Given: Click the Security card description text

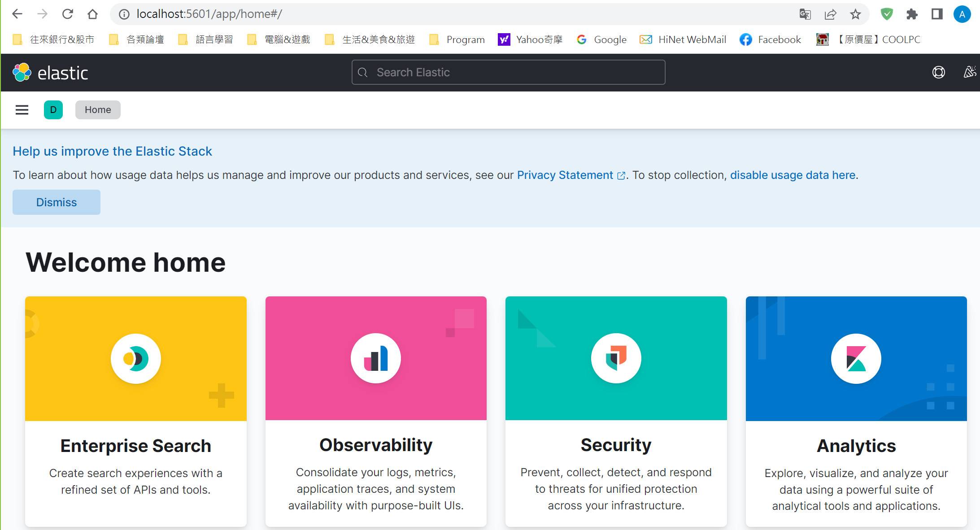Looking at the screenshot, I should pos(616,489).
